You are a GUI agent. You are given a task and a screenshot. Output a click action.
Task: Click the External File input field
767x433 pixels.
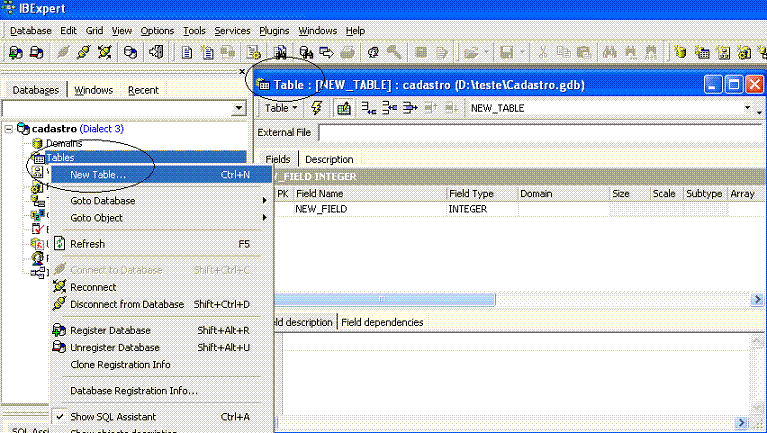click(x=541, y=133)
